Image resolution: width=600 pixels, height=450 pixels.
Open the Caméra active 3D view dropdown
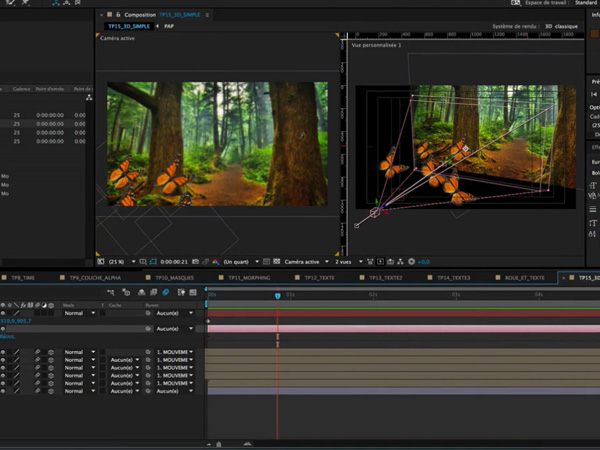click(x=306, y=262)
